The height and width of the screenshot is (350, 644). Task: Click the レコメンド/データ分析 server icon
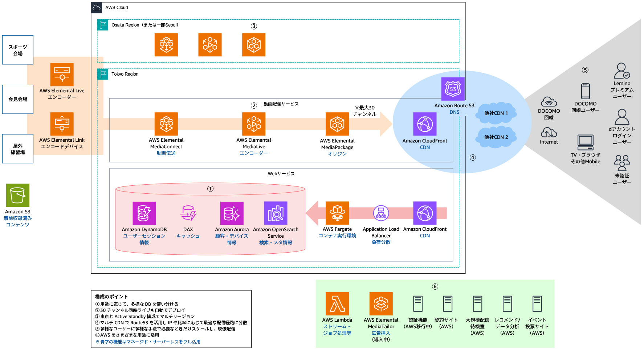pos(507,303)
